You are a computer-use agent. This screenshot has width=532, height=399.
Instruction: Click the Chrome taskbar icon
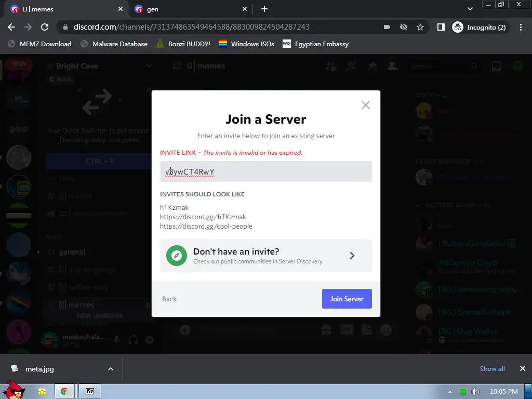coord(64,392)
